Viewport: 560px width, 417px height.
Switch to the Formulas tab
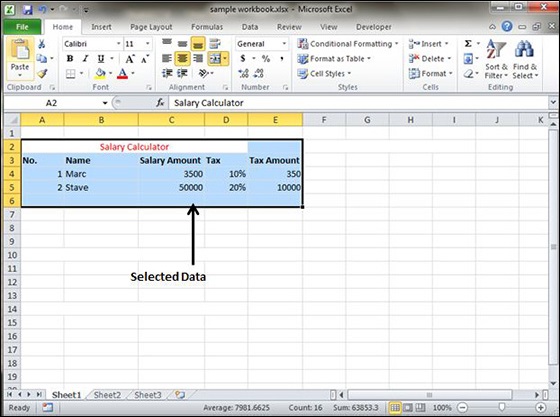(x=207, y=27)
